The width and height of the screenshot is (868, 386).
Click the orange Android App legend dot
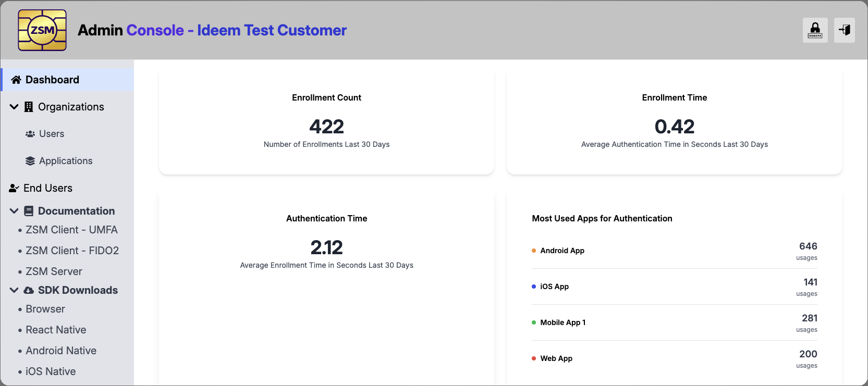(x=534, y=251)
